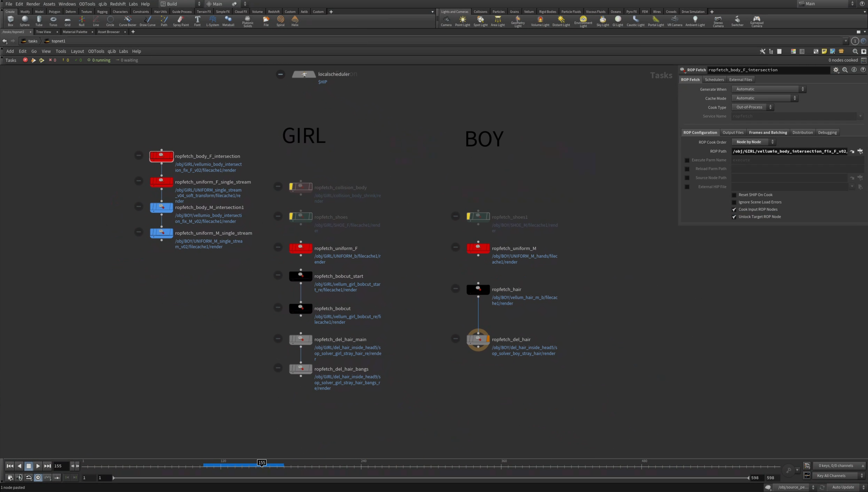The width and height of the screenshot is (868, 492).
Task: Toggle Ignore Scene Load Errors checkbox
Action: pos(734,202)
